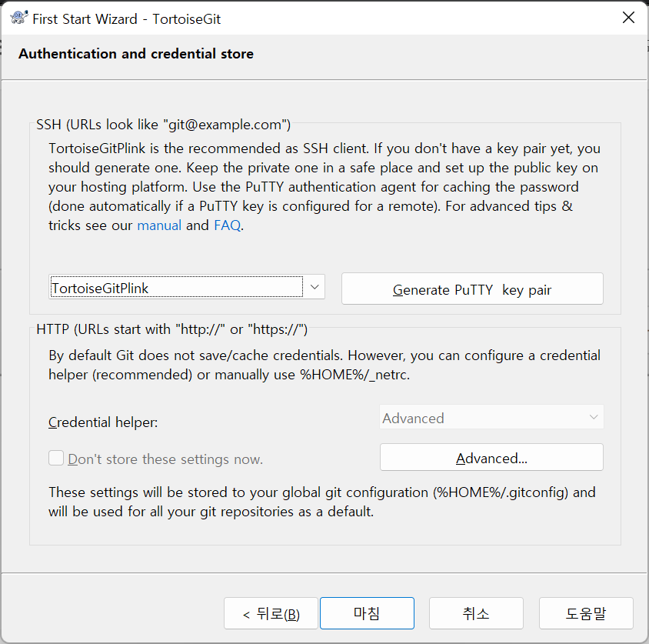This screenshot has height=644, width=649.
Task: Click the Credential helper: label
Action: tap(102, 422)
